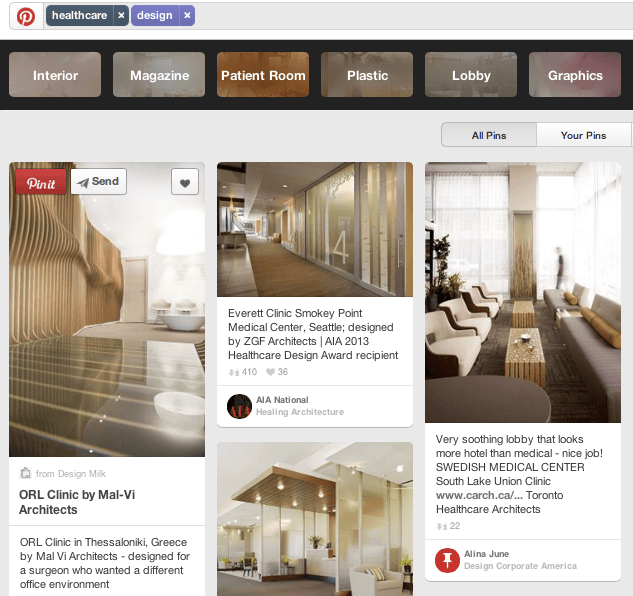This screenshot has width=633, height=596.
Task: Open the Healing Architecture board
Action: [x=300, y=412]
